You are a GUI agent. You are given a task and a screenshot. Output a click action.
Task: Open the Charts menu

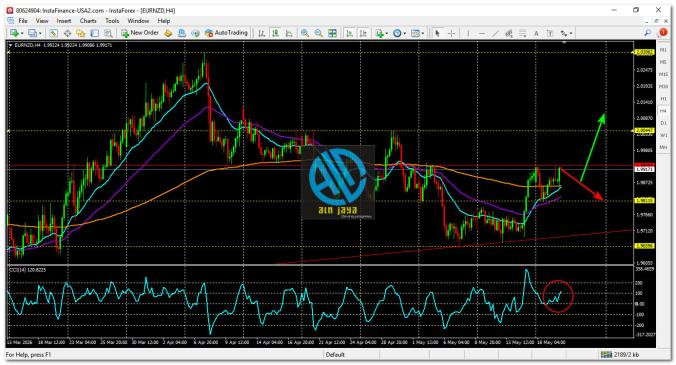[x=88, y=21]
